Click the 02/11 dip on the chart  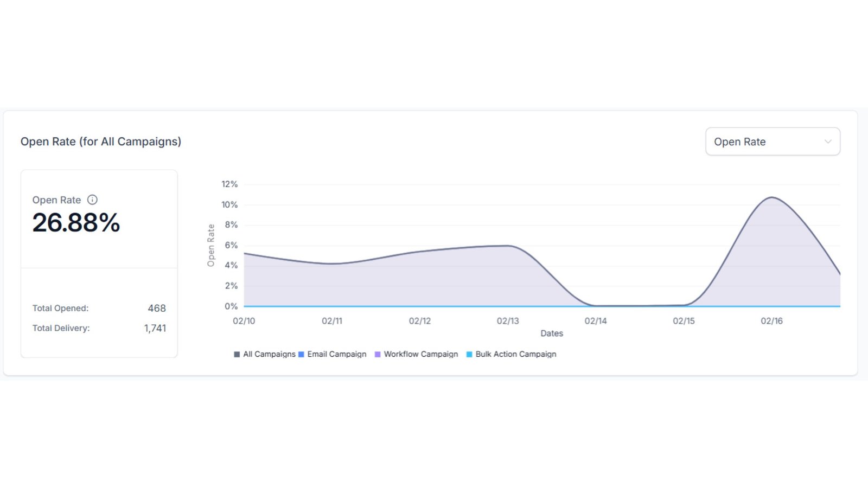pos(332,264)
